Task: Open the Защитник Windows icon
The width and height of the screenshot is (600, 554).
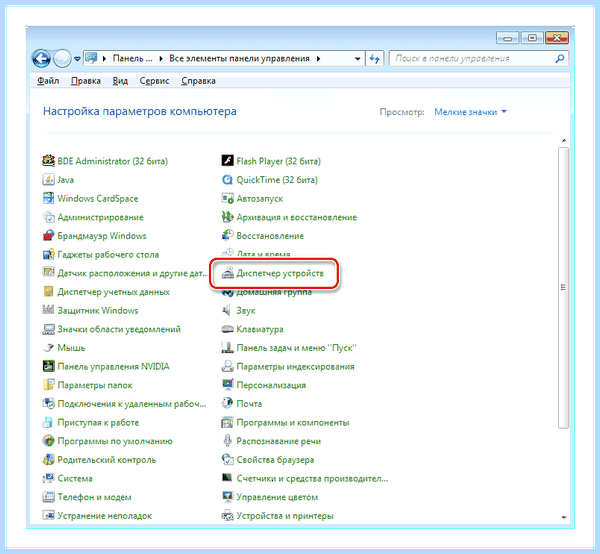Action: 48,310
